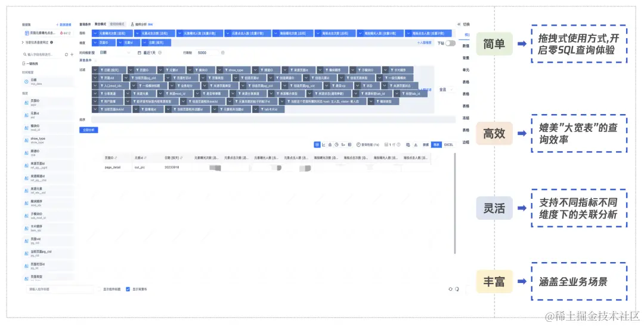Viewport: 644px width, 326px height.
Task: Open dropdown arrow of 日期 [按天] dimension chip
Action: pyautogui.click(x=145, y=42)
